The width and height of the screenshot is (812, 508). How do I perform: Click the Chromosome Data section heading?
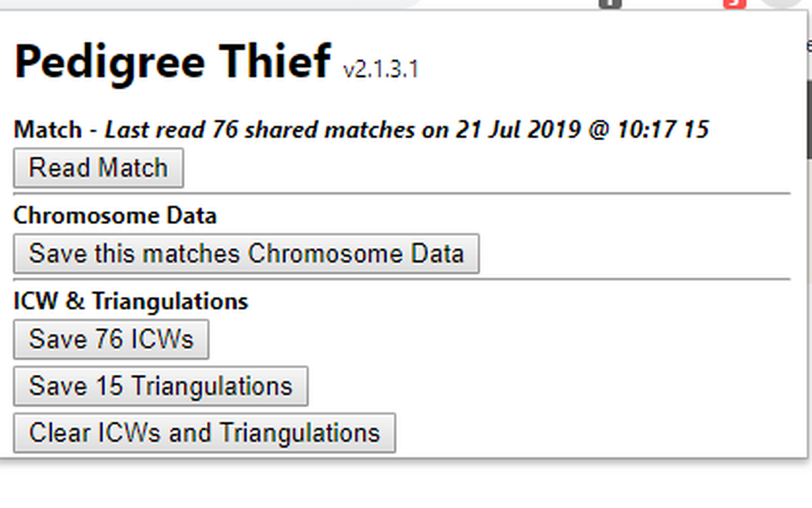[x=115, y=215]
